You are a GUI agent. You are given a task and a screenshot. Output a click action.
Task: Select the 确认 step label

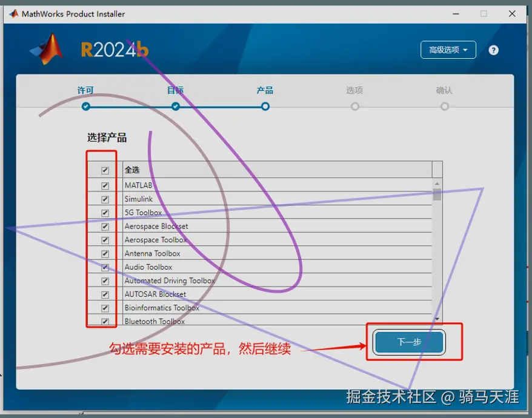(x=445, y=90)
